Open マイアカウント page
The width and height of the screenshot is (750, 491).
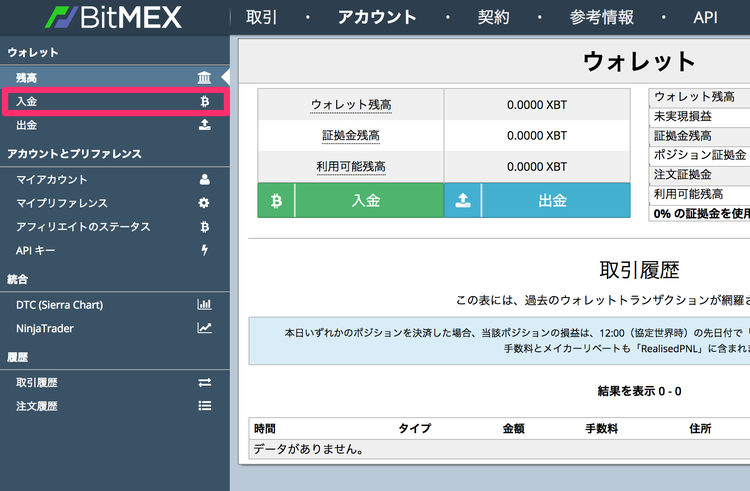point(115,179)
